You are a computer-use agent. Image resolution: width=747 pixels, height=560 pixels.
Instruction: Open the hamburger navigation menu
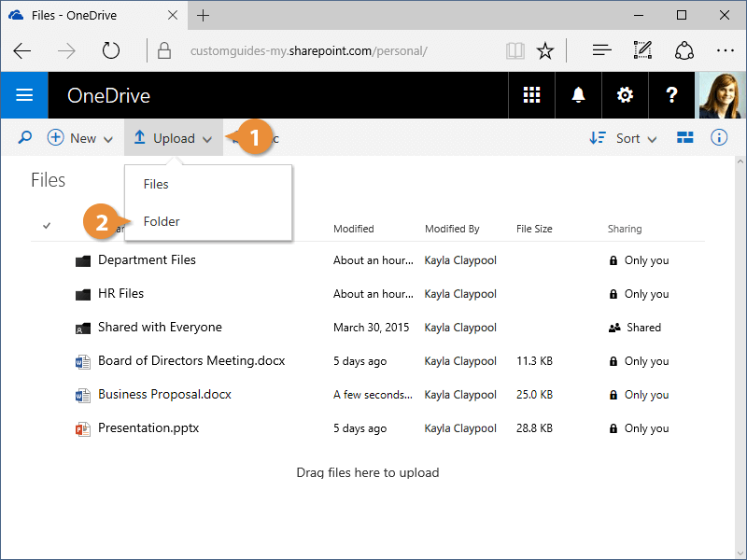[x=24, y=95]
